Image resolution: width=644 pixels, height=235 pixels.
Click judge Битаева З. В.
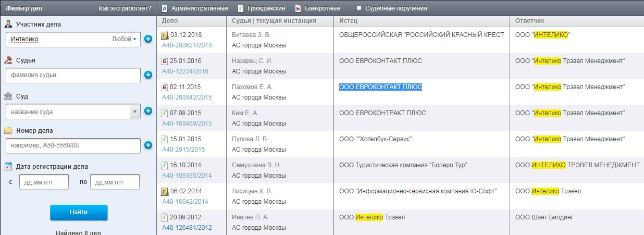[x=251, y=35]
